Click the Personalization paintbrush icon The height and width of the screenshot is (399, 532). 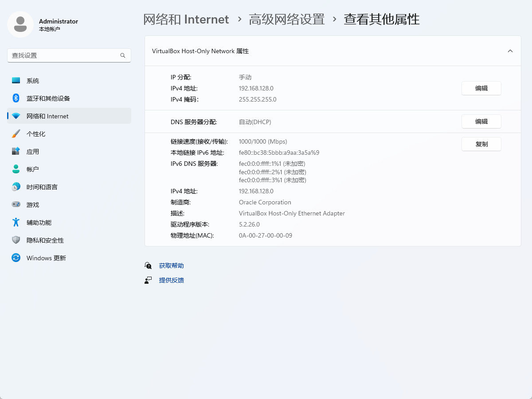coord(16,134)
